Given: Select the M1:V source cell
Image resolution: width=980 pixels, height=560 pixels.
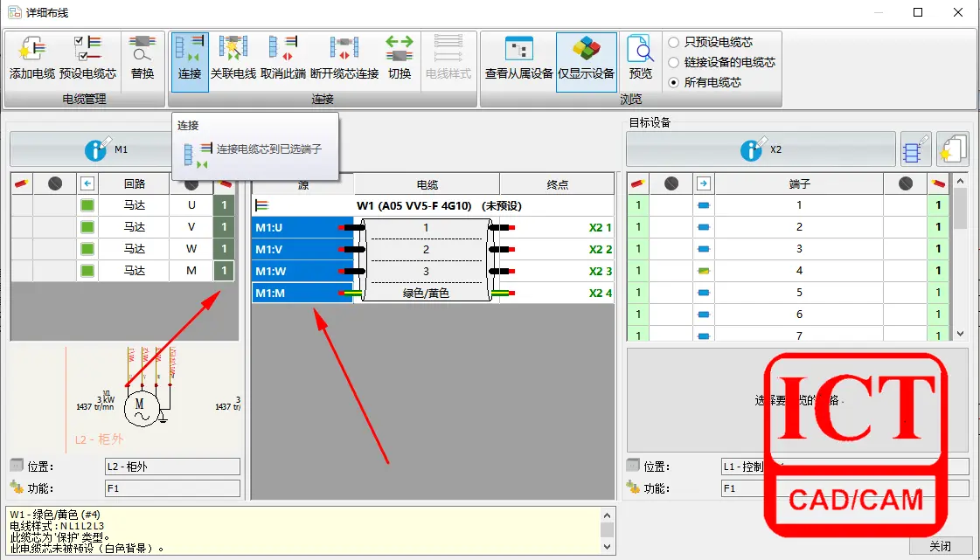Looking at the screenshot, I should click(302, 249).
